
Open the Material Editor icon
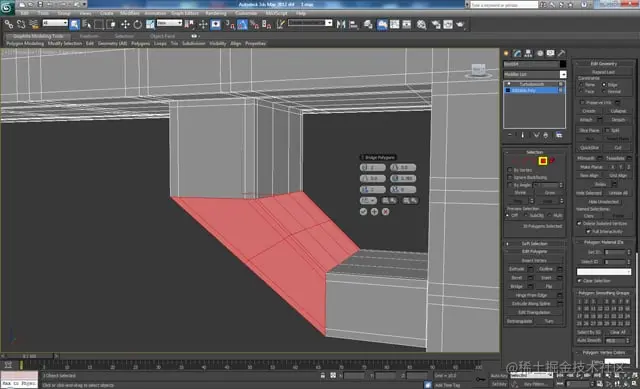tap(422, 24)
